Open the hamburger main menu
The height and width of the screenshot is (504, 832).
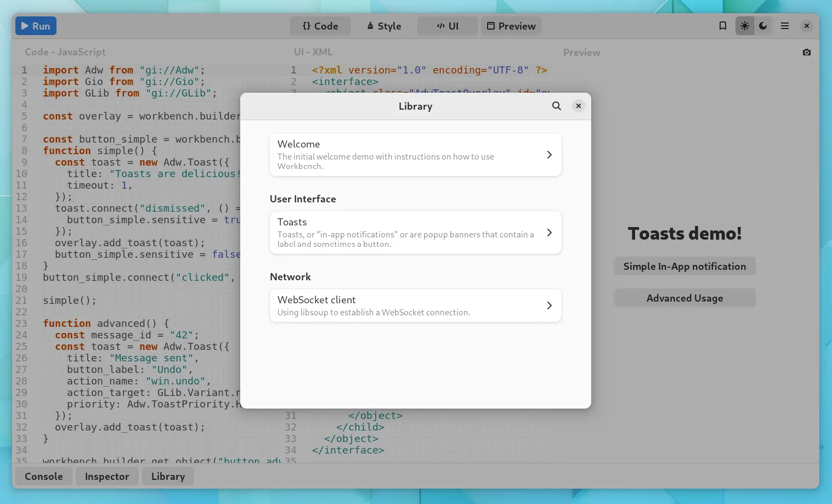[x=785, y=26]
